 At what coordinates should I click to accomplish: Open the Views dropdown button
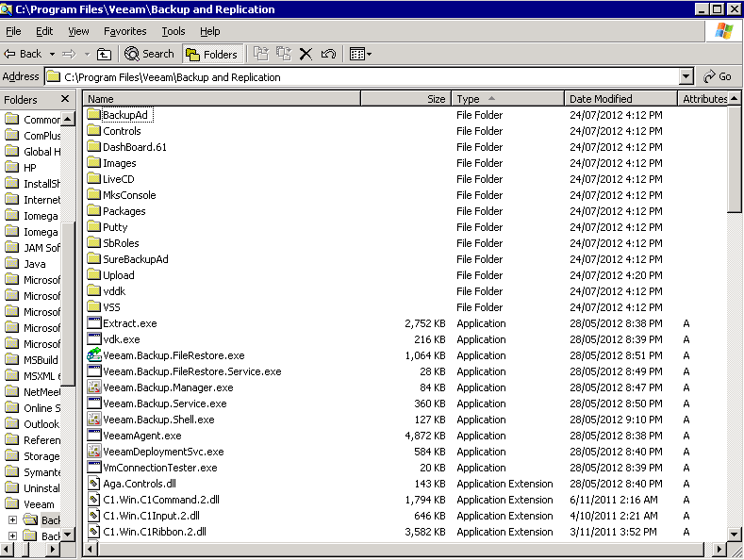point(360,54)
